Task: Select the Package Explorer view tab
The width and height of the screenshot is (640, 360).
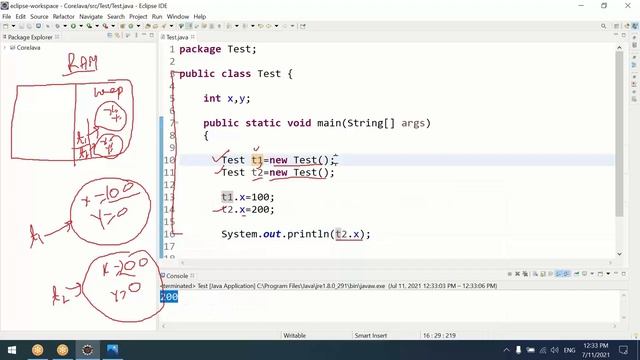Action: tap(30, 37)
